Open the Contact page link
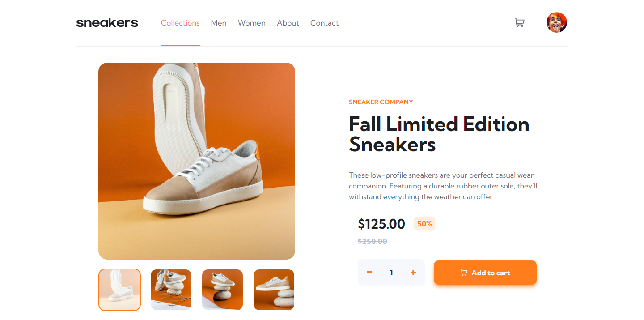This screenshot has width=644, height=320. click(x=324, y=23)
